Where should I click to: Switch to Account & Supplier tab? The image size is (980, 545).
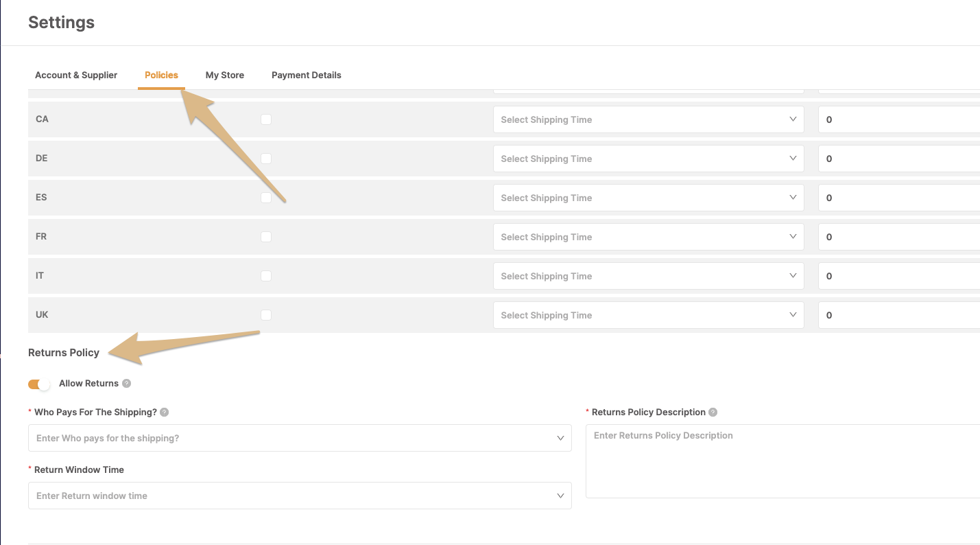pos(76,75)
